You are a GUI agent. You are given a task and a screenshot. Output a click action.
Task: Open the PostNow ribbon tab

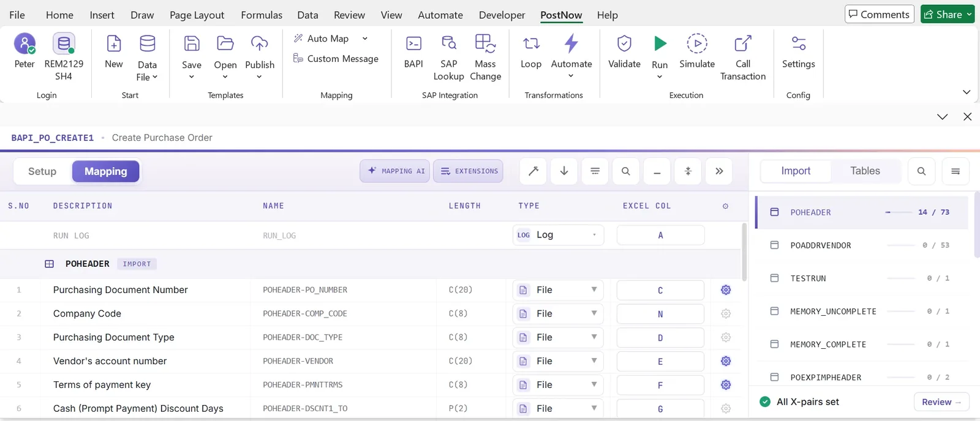pyautogui.click(x=561, y=15)
